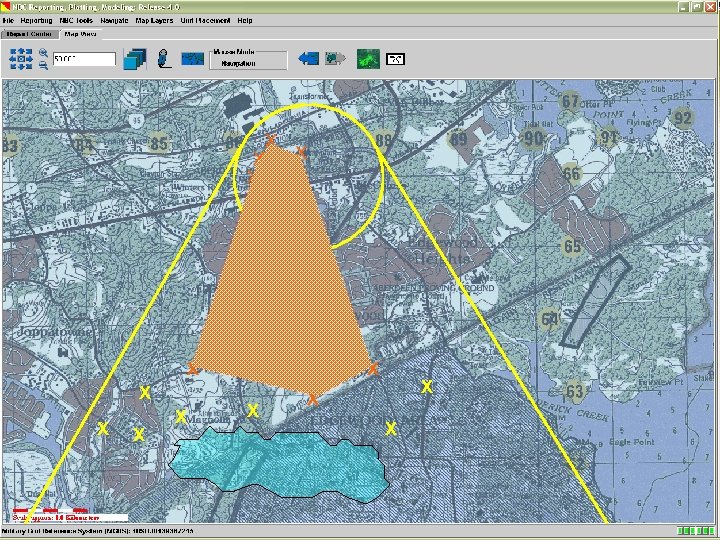Viewport: 720px width, 540px height.
Task: Click the rightmost yellow X marker
Action: tap(427, 387)
